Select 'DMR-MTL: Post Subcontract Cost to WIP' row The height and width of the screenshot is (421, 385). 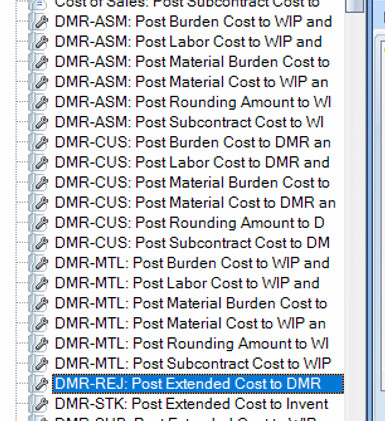point(193,364)
